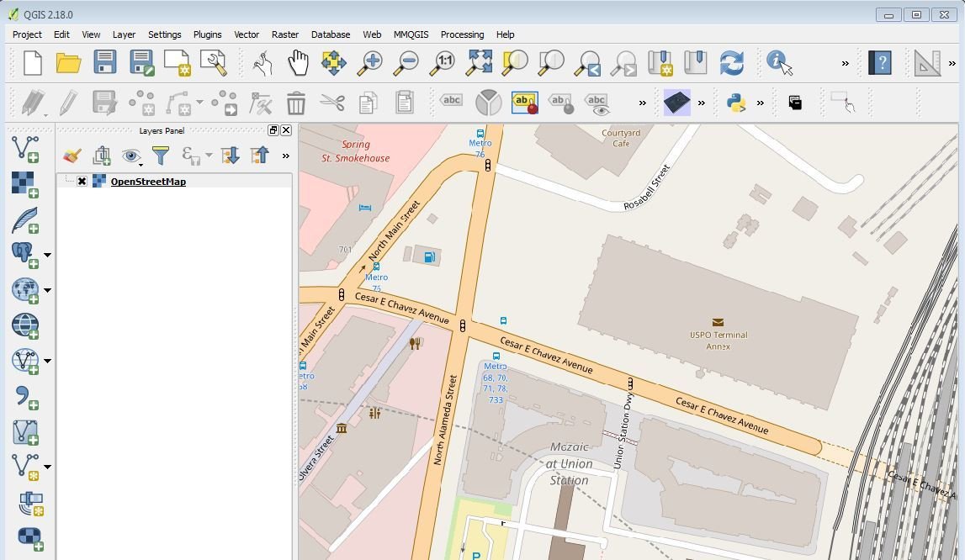Select the OpenStreetMap layer name
The image size is (965, 560).
148,182
